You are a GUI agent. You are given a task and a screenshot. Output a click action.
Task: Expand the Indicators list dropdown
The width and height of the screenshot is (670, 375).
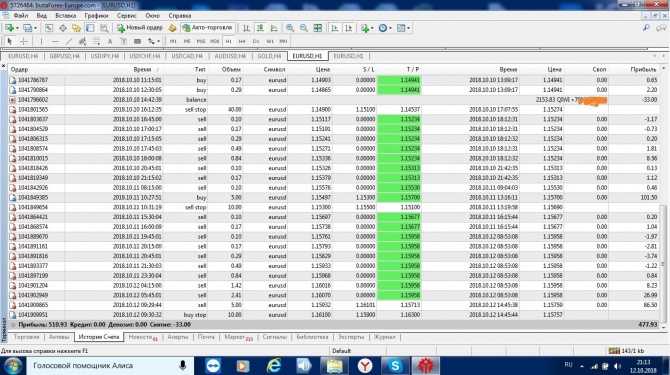tap(372, 28)
